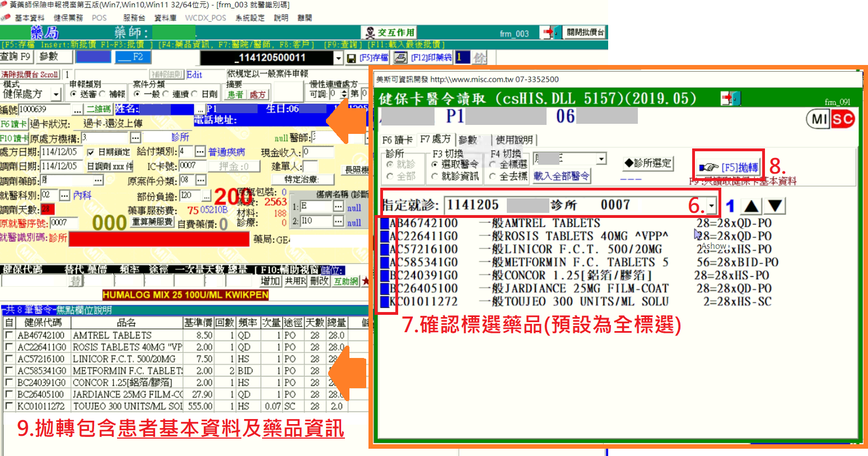Click exit door icon in 健保卡醫令讀取 header
This screenshot has height=456, width=868.
click(x=730, y=99)
